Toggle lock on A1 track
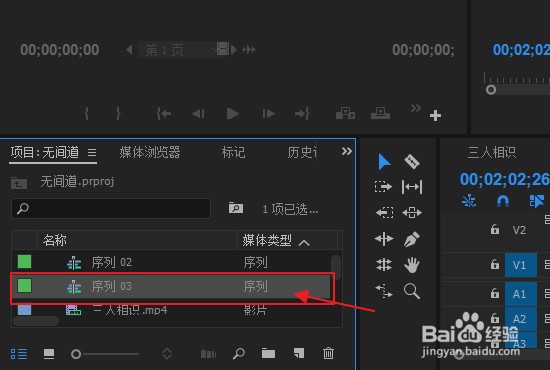 495,293
